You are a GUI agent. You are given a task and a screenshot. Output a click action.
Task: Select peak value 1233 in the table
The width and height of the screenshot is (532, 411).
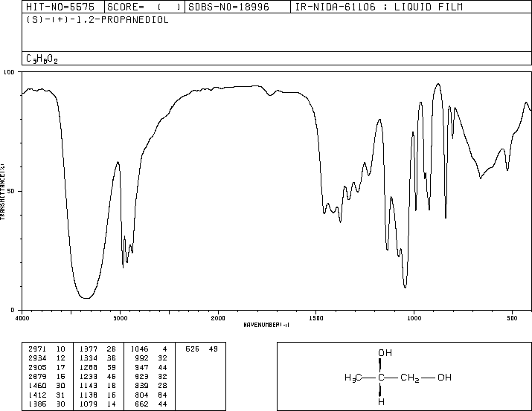click(x=89, y=376)
